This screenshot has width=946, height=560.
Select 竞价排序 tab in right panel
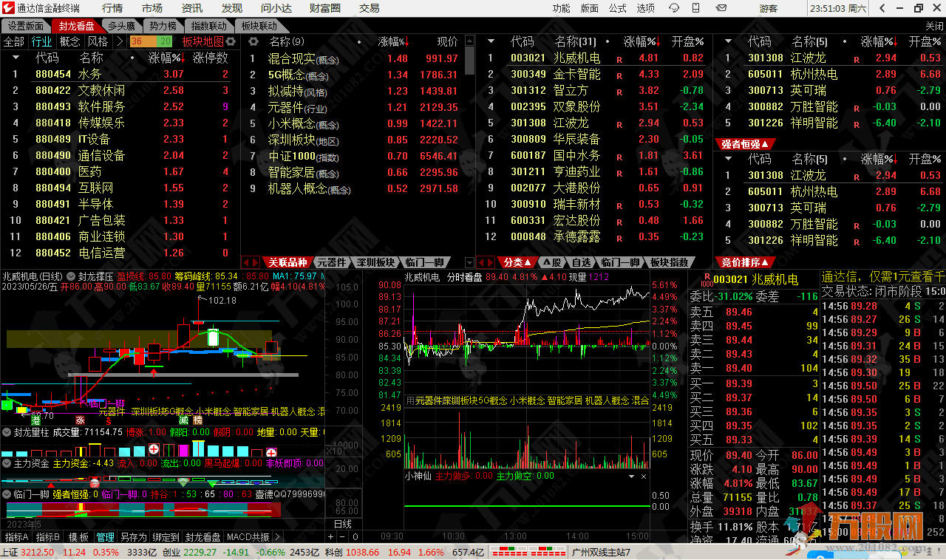point(745,262)
